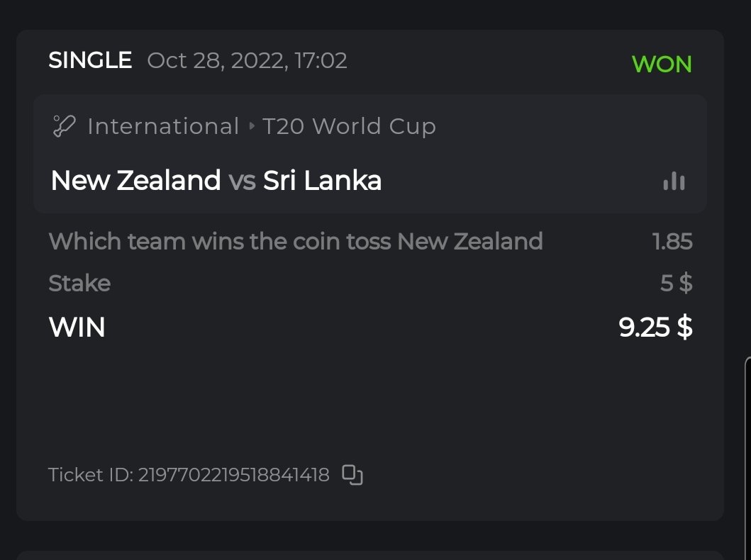Screen dimensions: 751x560
Task: Copy the ticket ID with copy icon
Action: 352,474
